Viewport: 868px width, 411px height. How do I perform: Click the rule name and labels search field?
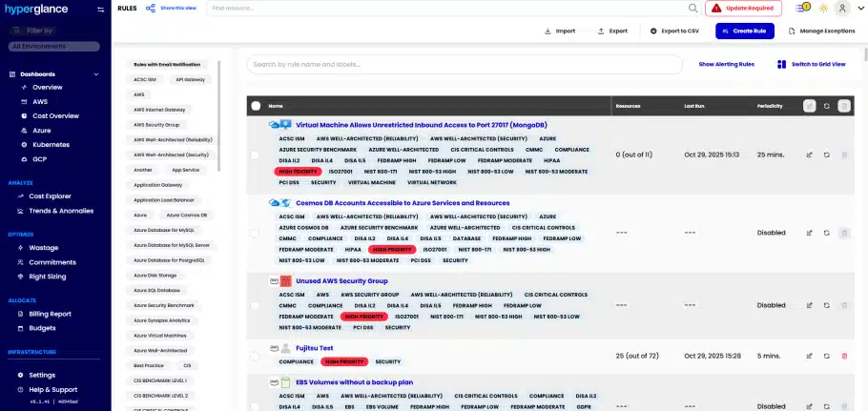click(x=465, y=64)
